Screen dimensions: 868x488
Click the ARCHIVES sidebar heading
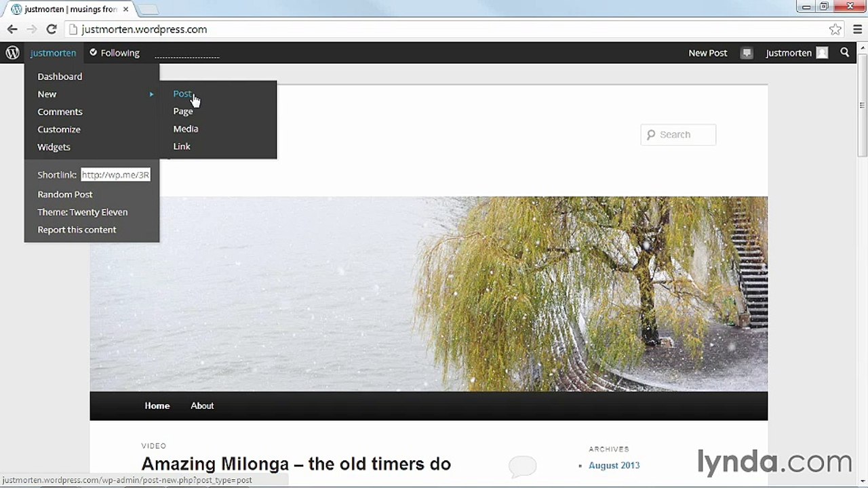[x=609, y=449]
